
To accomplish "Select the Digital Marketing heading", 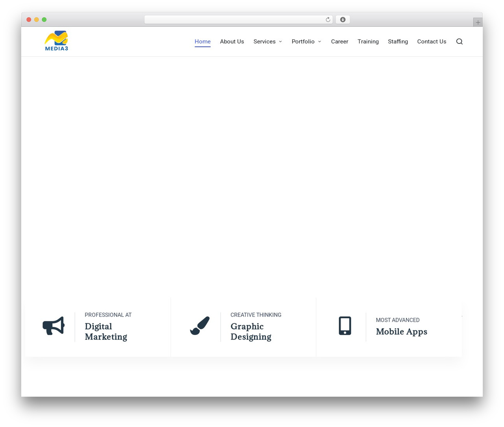I will (106, 332).
